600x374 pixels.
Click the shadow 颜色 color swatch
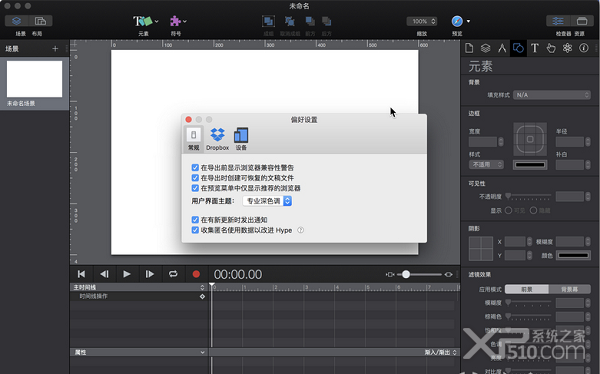(x=573, y=255)
